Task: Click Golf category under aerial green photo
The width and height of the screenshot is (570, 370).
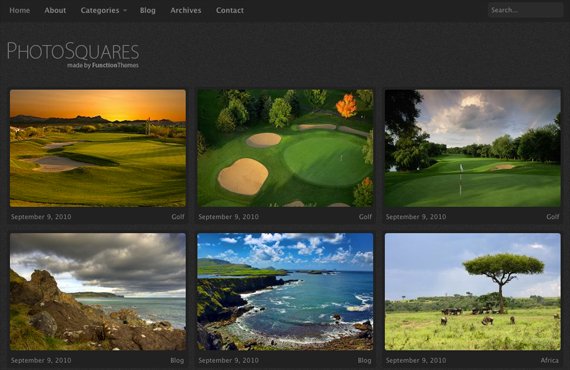Action: point(365,217)
